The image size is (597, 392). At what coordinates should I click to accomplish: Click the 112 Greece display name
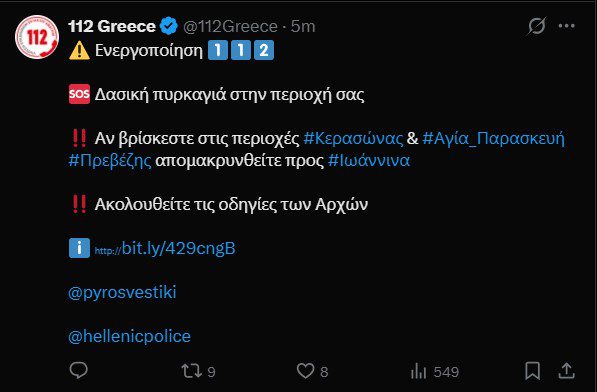point(112,26)
